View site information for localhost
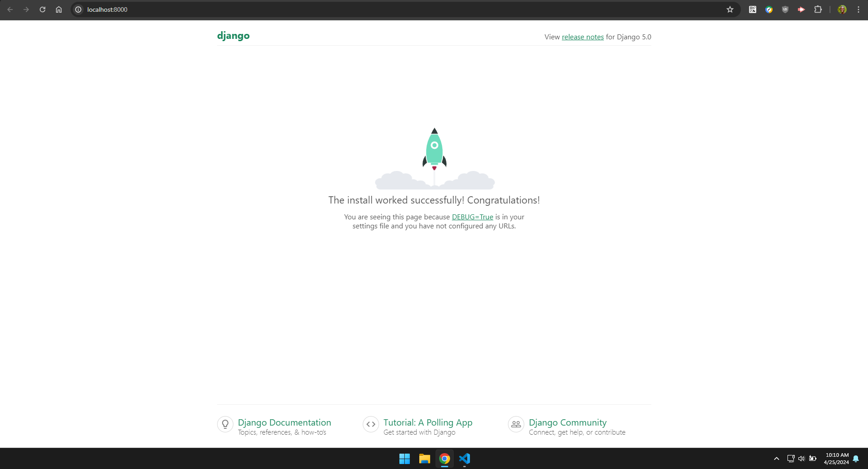Image resolution: width=868 pixels, height=469 pixels. pos(78,9)
